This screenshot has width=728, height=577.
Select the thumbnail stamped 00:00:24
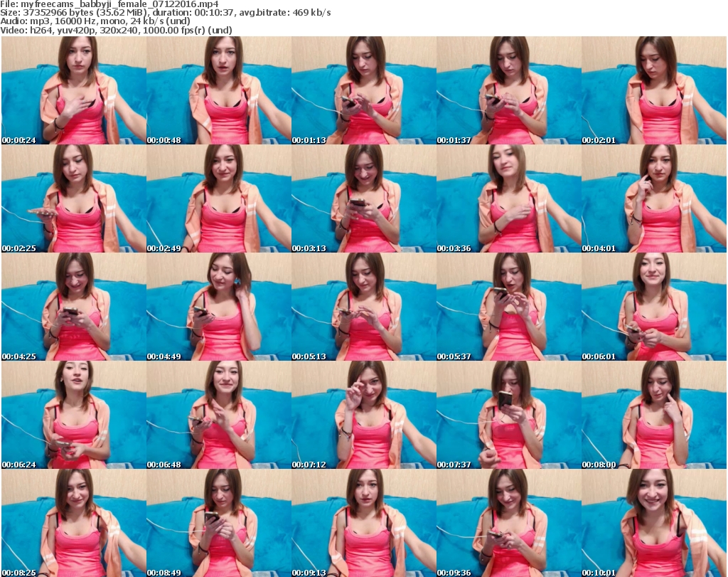point(74,90)
